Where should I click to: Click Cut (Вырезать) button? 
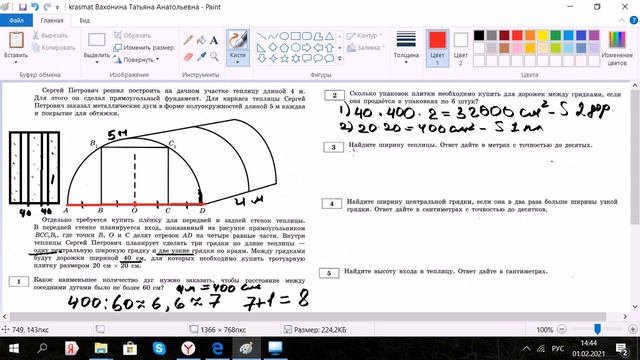(50, 36)
